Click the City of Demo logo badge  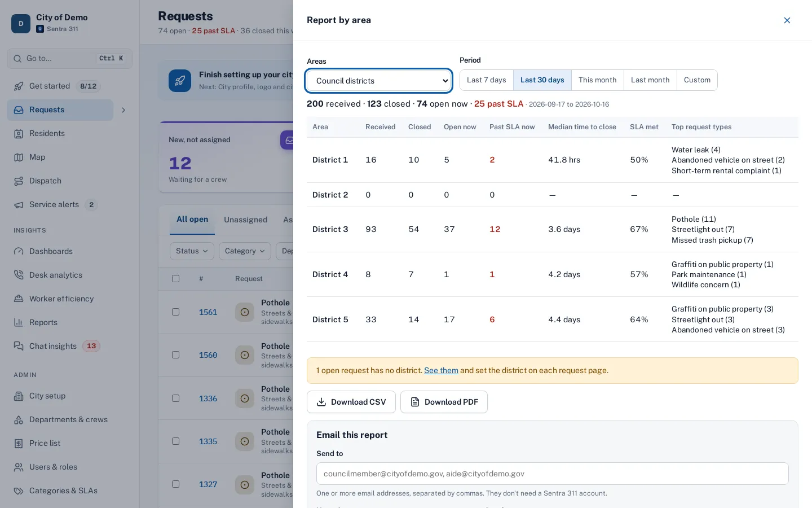(x=21, y=24)
